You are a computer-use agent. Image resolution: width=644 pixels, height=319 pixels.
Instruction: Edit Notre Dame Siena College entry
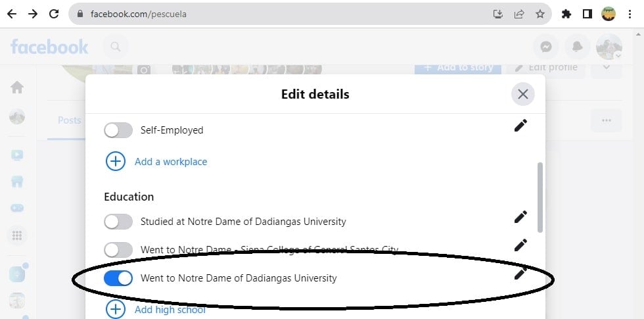pos(520,245)
